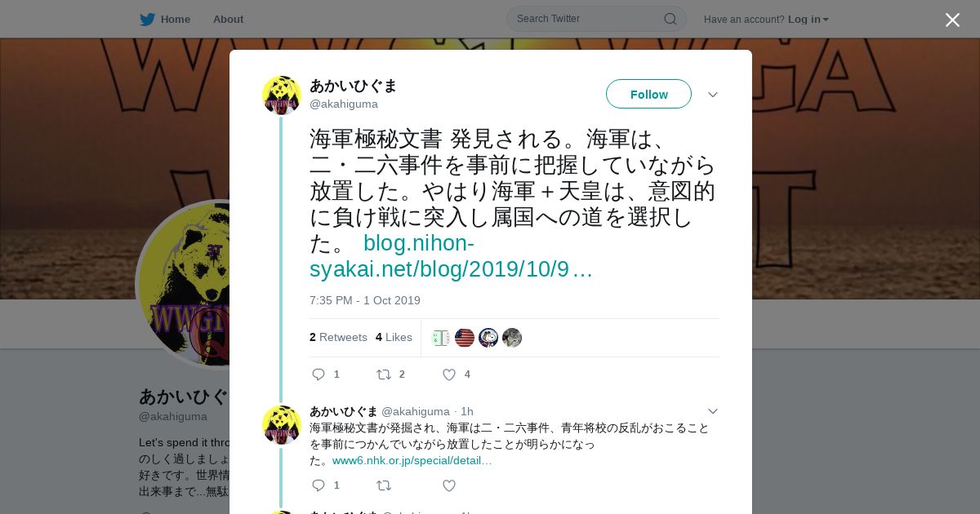Open the blog.nihon-syakai.net link
This screenshot has width=980, height=514.
[x=451, y=256]
